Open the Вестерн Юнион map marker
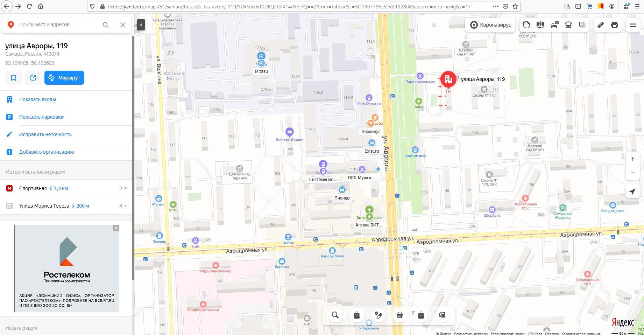Image resolution: width=644 pixels, height=335 pixels. pos(289,132)
